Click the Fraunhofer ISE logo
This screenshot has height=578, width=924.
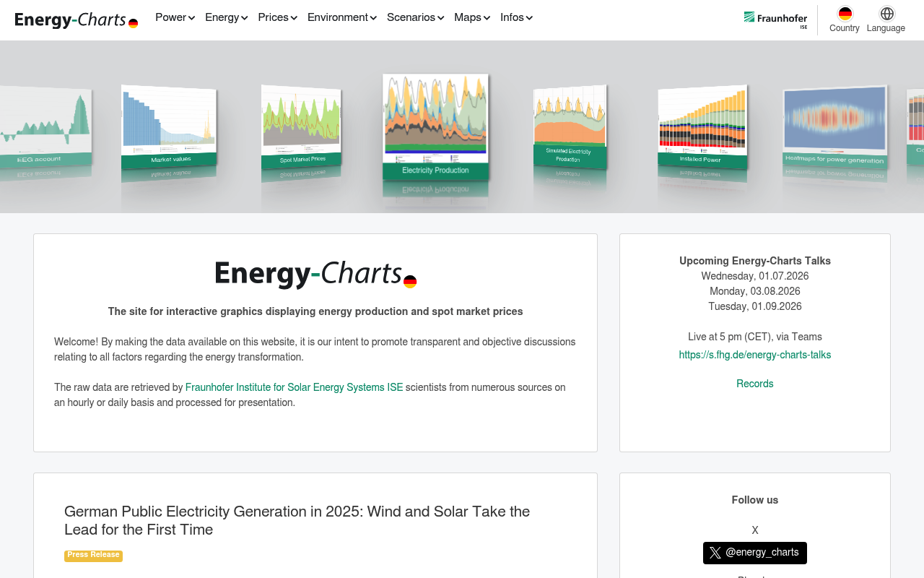tap(776, 20)
